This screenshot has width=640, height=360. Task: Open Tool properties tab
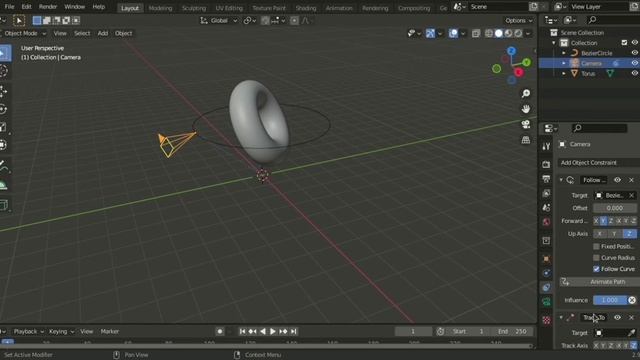[x=546, y=146]
